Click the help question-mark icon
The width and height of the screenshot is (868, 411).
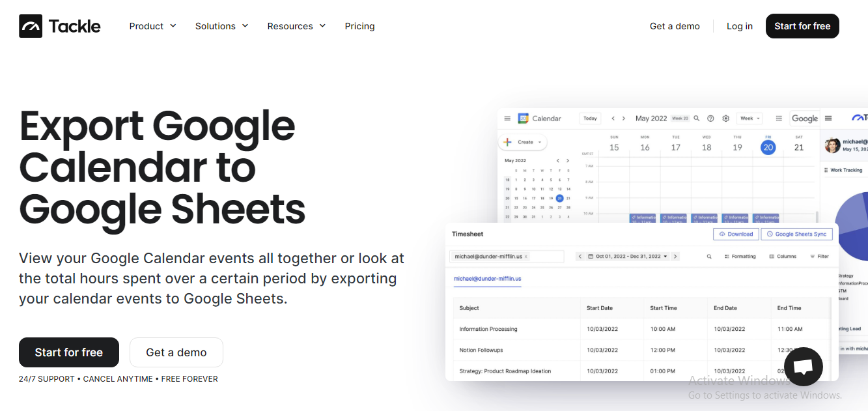coord(710,119)
